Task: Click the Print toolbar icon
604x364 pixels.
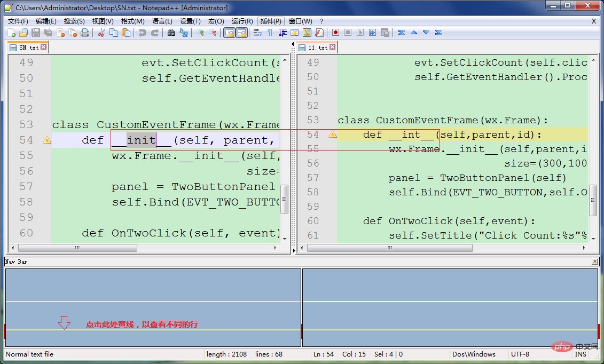Action: click(x=84, y=33)
